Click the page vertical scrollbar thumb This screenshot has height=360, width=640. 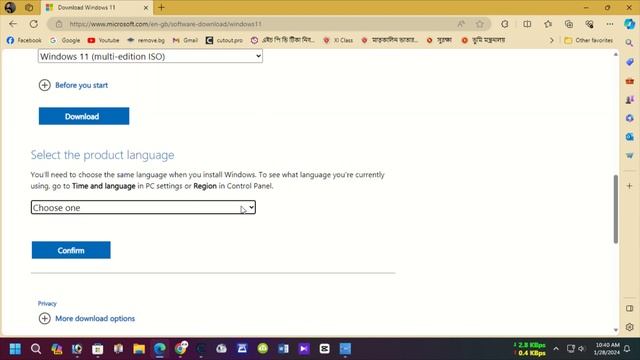click(616, 209)
